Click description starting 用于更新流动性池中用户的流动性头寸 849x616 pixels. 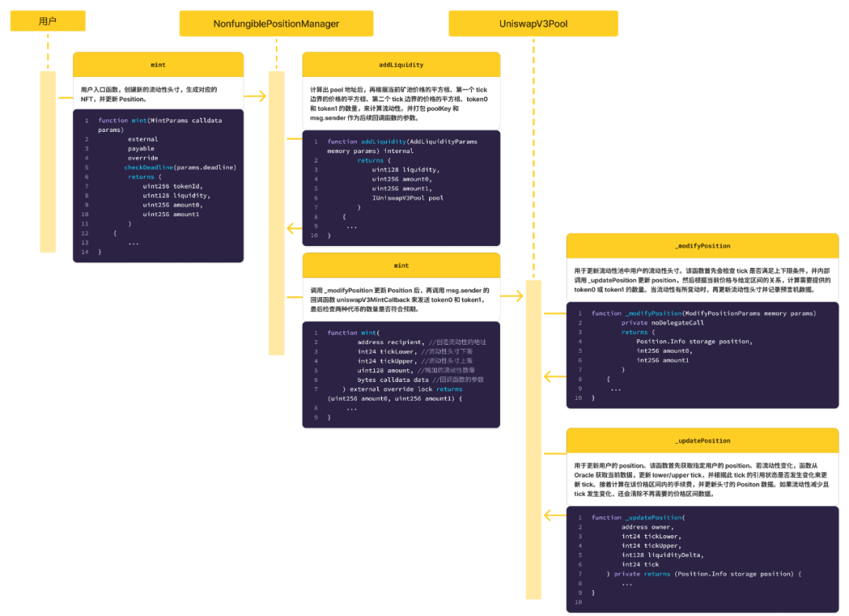click(702, 280)
